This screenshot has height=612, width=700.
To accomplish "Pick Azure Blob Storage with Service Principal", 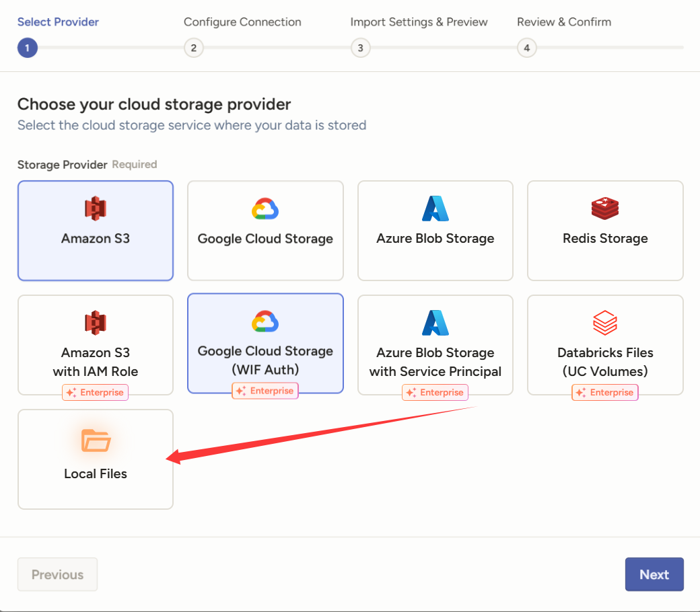I will [435, 345].
